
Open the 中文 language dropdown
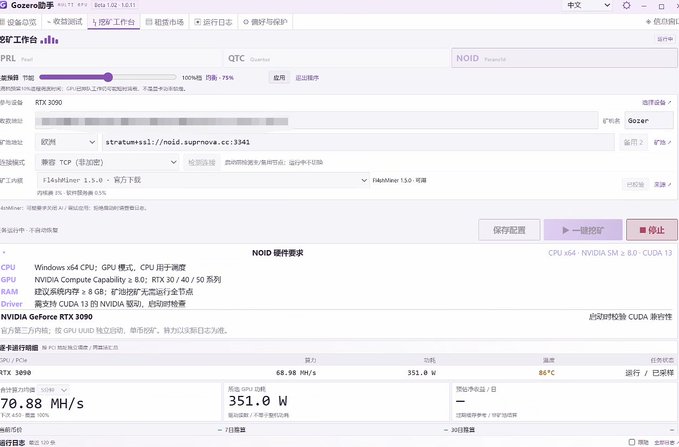coord(588,5)
